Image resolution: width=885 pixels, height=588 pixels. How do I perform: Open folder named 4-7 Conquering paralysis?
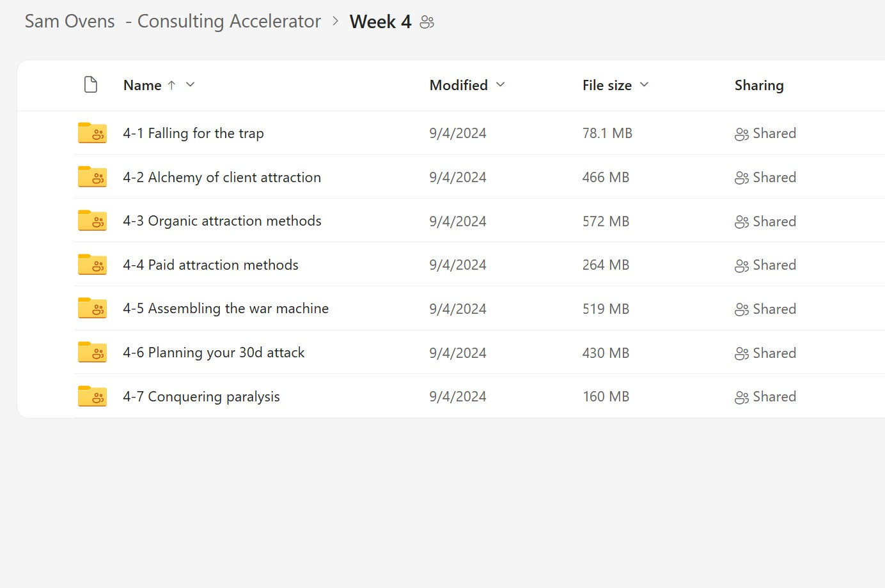(x=201, y=396)
